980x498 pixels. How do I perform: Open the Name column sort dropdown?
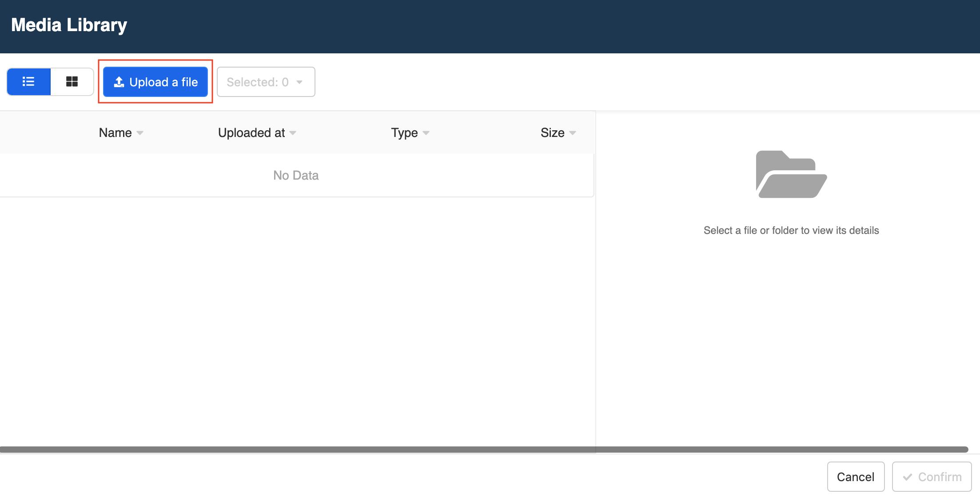coord(140,133)
